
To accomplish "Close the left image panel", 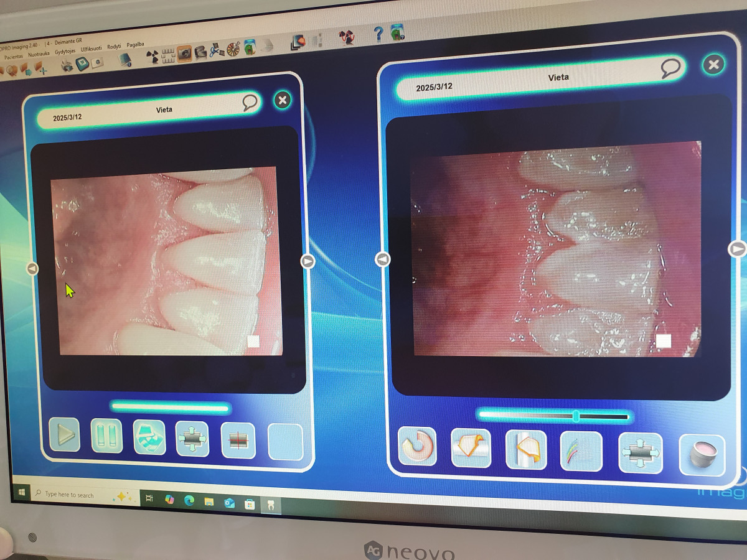I will click(283, 100).
